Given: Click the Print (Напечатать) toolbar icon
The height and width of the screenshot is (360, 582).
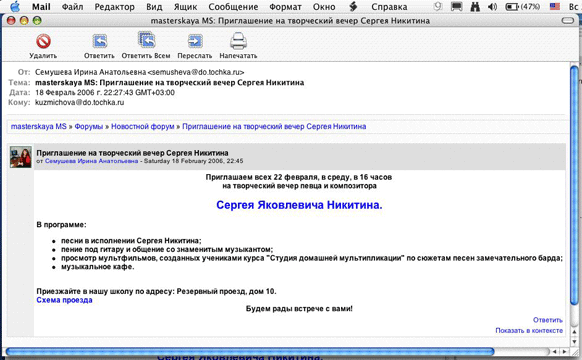Looking at the screenshot, I should (x=238, y=41).
